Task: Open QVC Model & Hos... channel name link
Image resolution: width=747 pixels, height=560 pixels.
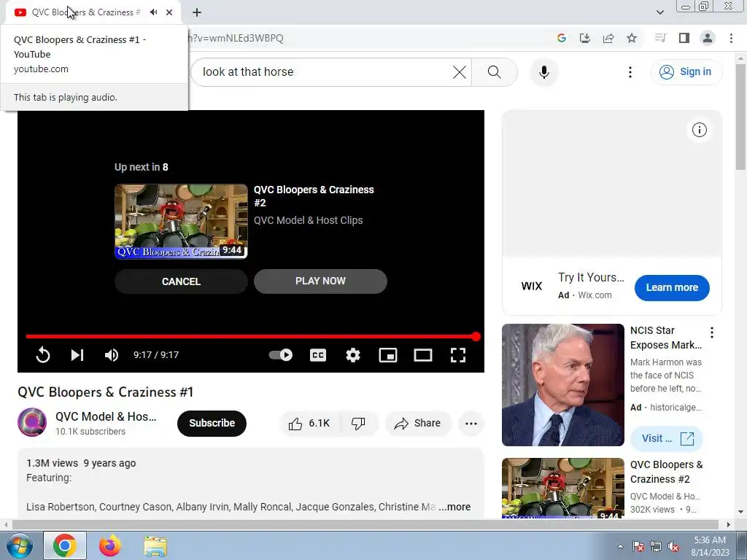Action: [106, 416]
